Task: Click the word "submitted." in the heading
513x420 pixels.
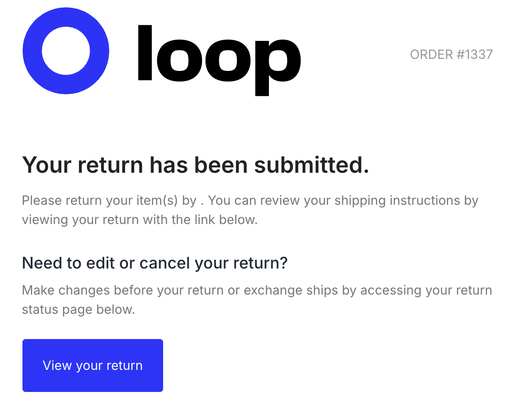Action: tap(311, 165)
